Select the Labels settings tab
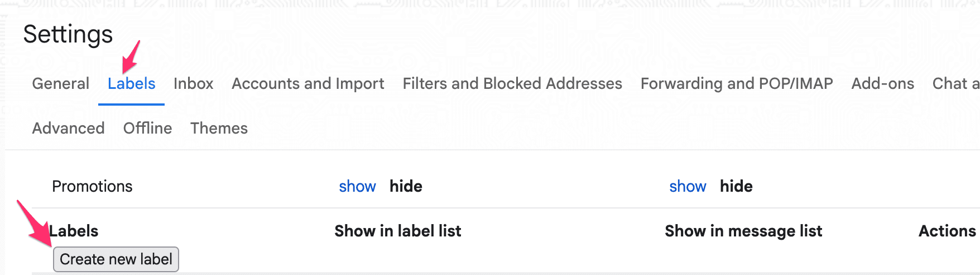 click(131, 84)
